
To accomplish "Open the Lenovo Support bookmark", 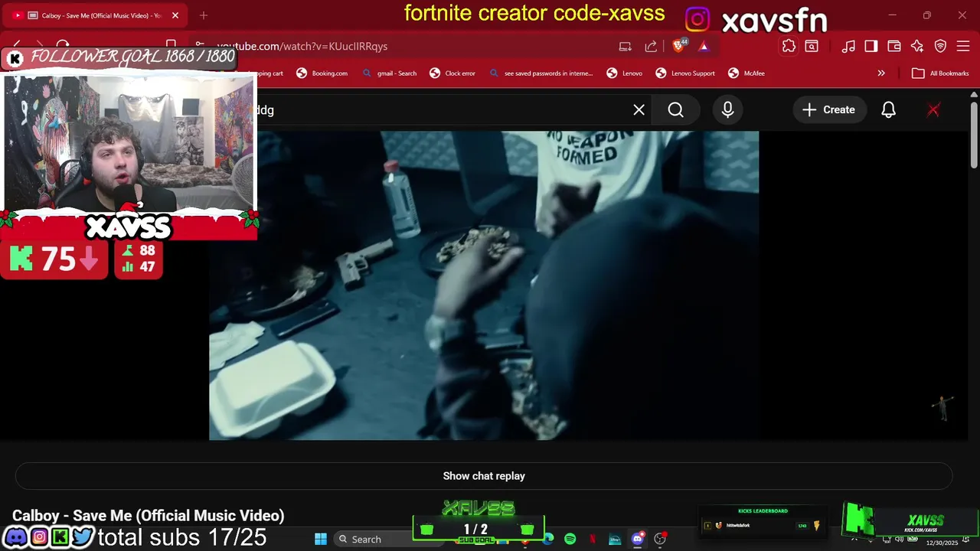I will (x=685, y=73).
